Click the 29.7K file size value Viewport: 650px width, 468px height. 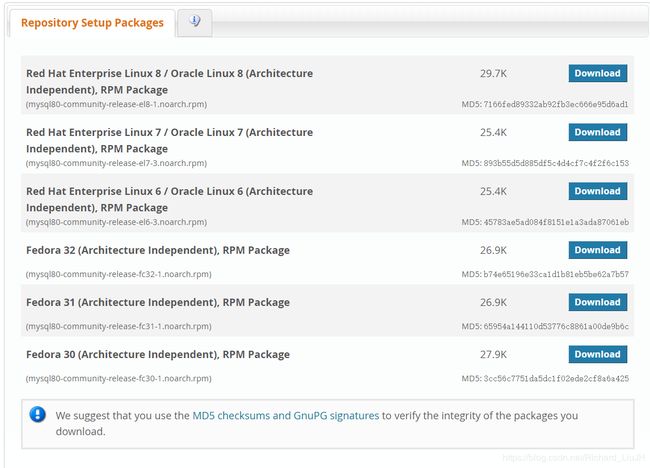(493, 74)
